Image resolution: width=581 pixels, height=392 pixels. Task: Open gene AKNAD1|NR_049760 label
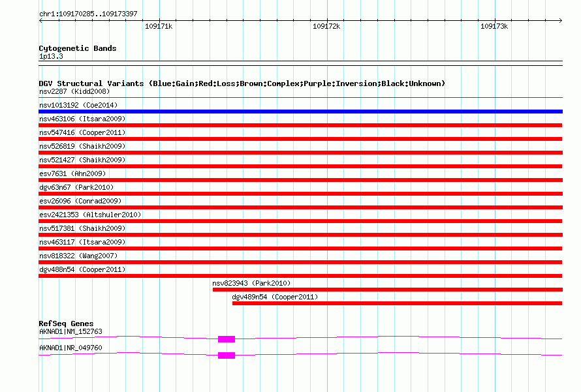pos(71,348)
